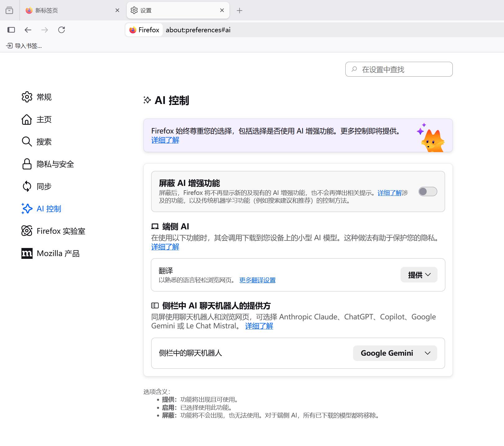Open 主页 home icon in sidebar
This screenshot has height=446, width=504.
27,119
